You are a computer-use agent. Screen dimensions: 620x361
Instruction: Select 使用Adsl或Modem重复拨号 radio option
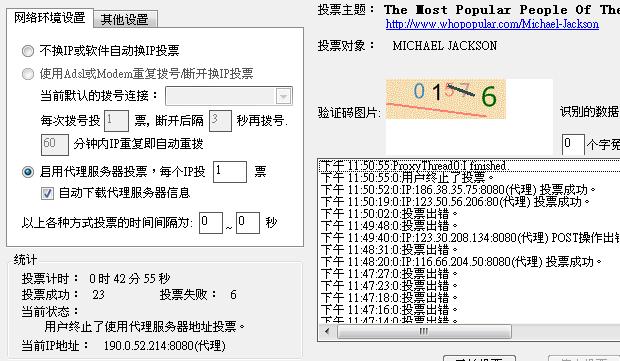(x=28, y=74)
